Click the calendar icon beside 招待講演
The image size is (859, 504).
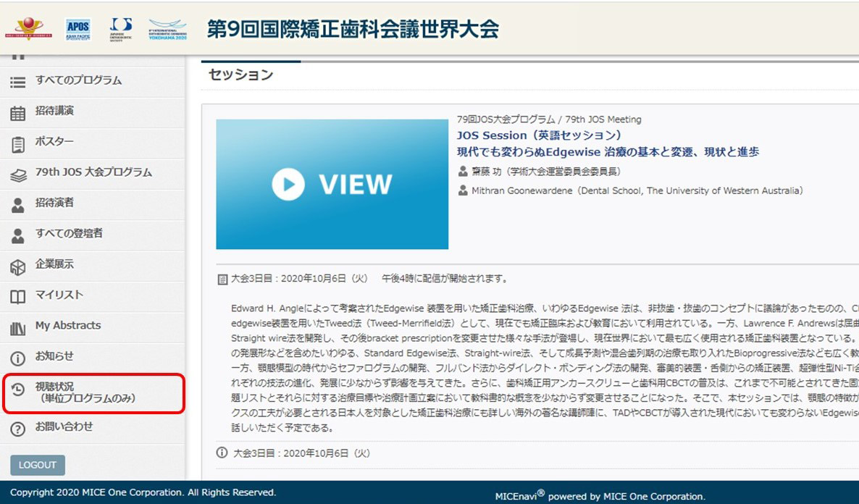click(18, 114)
